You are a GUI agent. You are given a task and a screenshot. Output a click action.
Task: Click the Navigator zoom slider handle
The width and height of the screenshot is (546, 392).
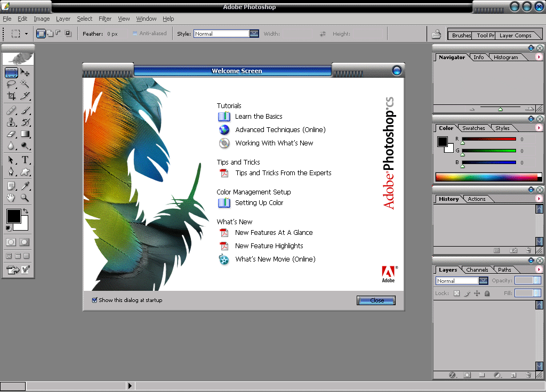[x=500, y=109]
